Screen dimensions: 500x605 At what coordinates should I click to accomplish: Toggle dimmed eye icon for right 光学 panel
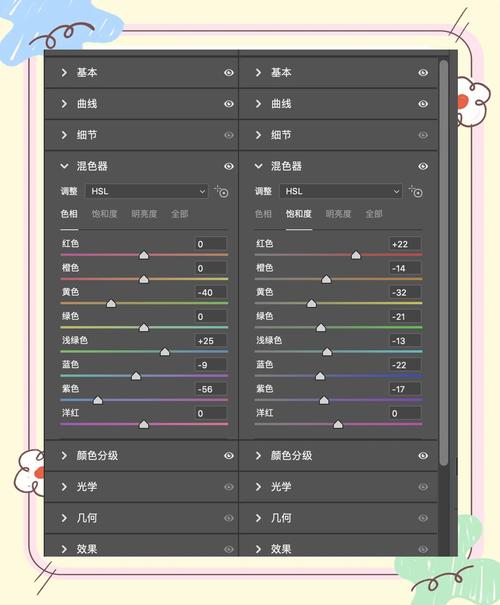(x=423, y=487)
